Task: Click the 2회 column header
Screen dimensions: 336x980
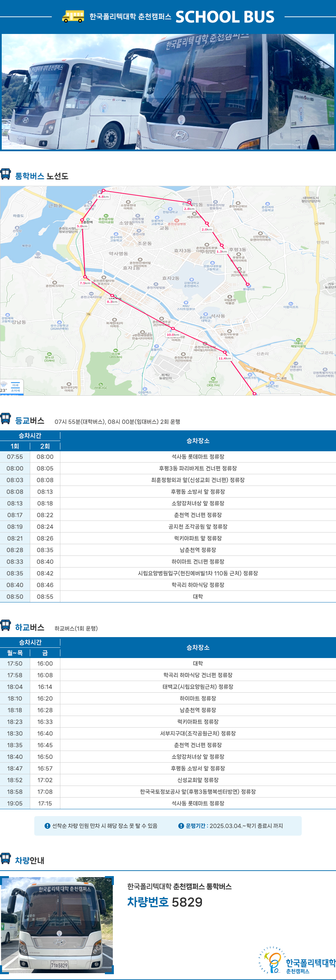Action: (x=45, y=446)
